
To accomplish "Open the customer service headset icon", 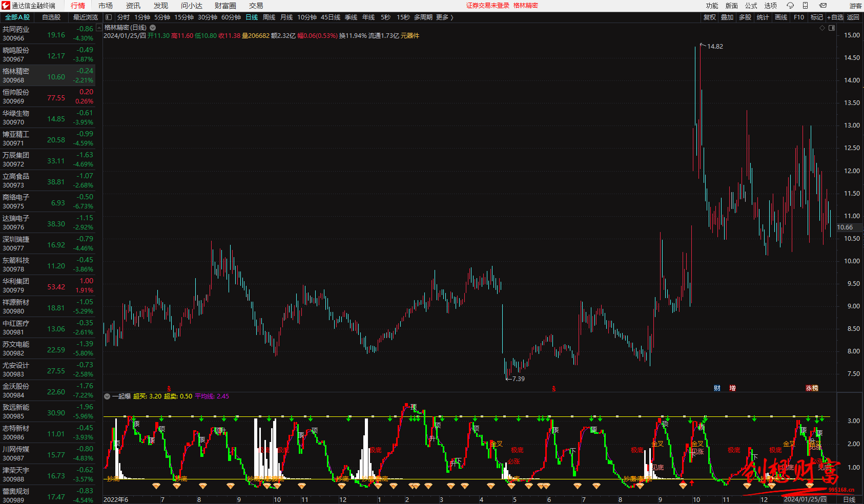I will (x=790, y=6).
